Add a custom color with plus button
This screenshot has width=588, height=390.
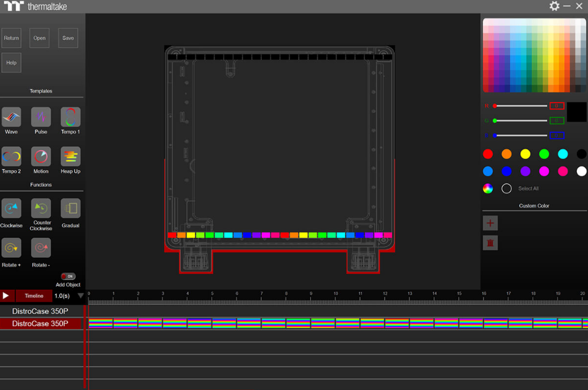point(490,223)
